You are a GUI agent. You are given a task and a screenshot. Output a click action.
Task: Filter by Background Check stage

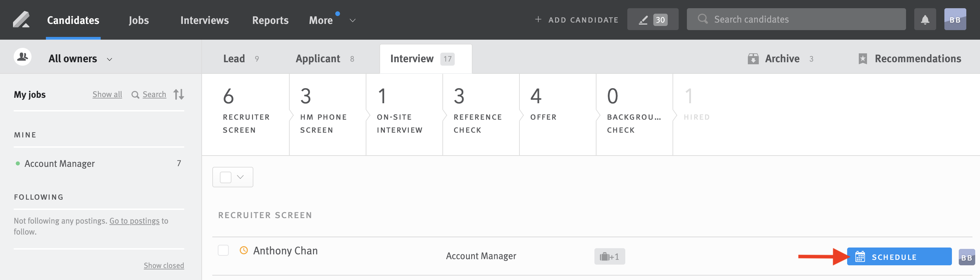pos(635,114)
